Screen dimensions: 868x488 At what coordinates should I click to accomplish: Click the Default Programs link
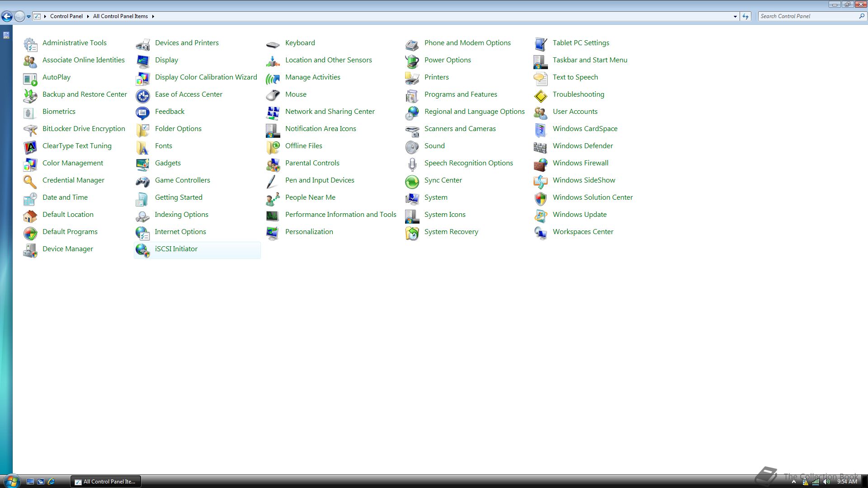coord(70,232)
